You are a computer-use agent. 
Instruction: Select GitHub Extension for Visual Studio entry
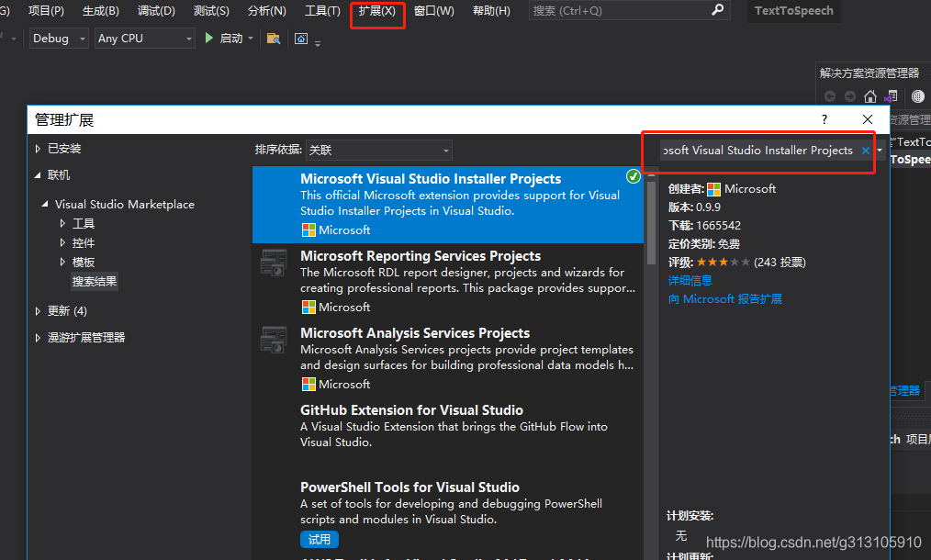pyautogui.click(x=448, y=436)
